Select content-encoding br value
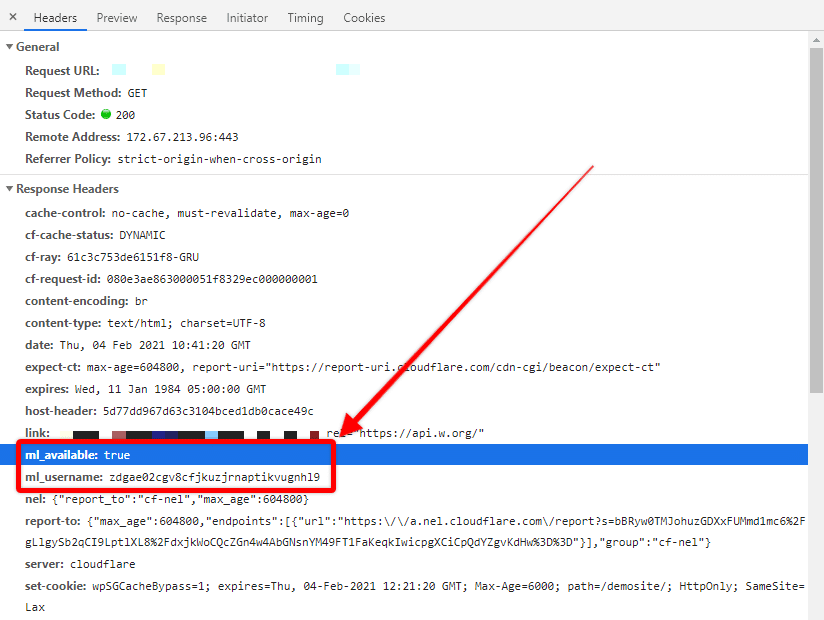The image size is (824, 620). (141, 302)
